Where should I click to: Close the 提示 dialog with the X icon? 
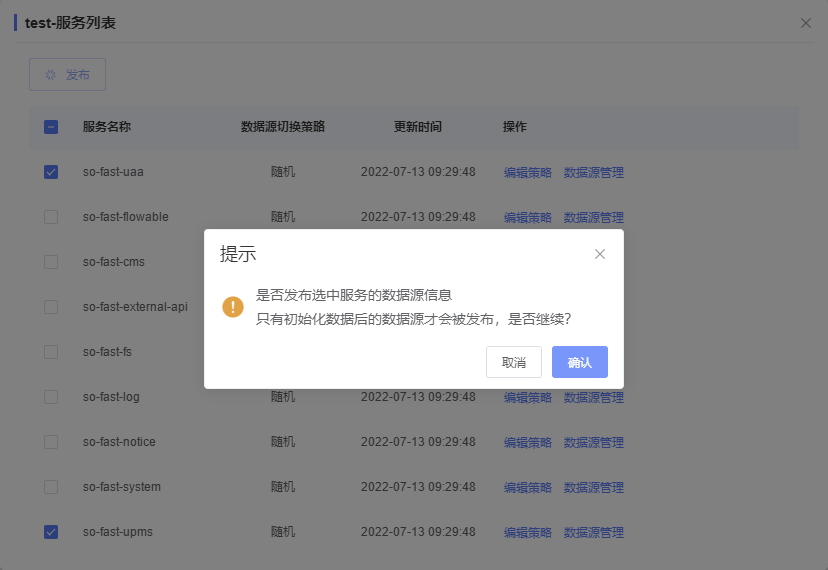pos(600,254)
